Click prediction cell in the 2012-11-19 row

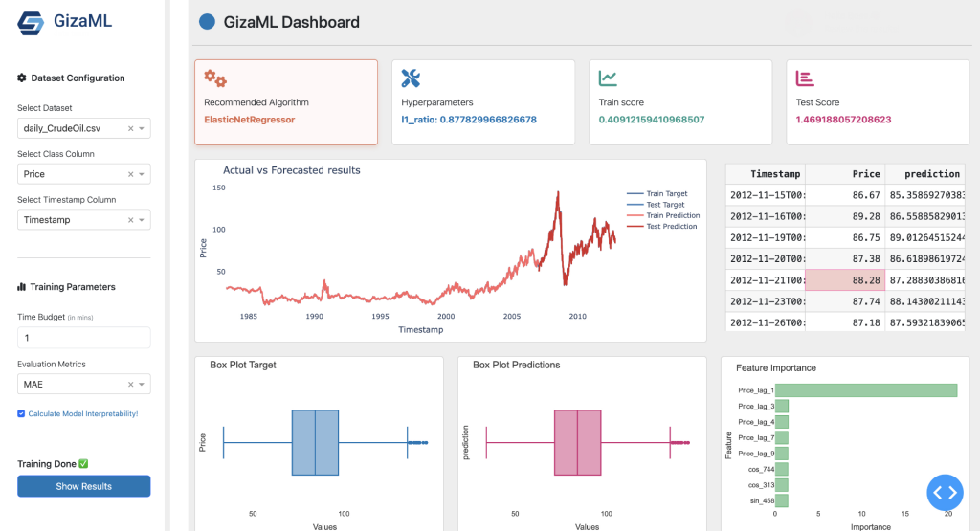click(926, 237)
